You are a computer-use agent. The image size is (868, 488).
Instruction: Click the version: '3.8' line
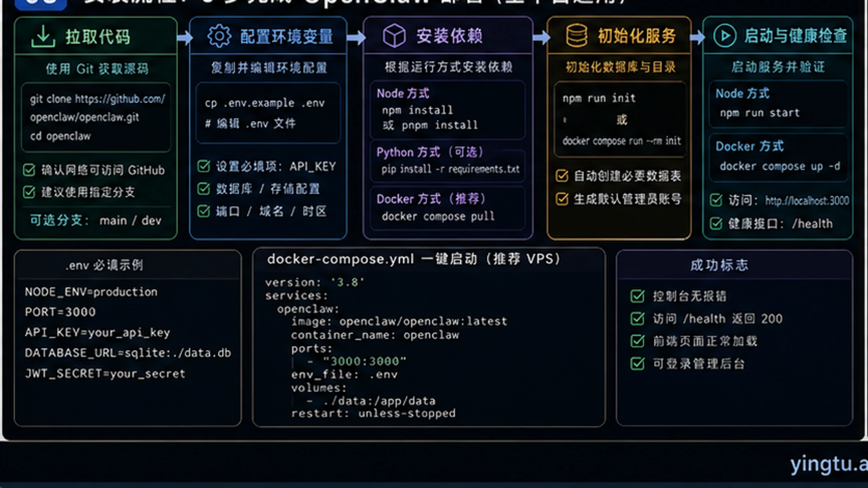[x=315, y=282]
